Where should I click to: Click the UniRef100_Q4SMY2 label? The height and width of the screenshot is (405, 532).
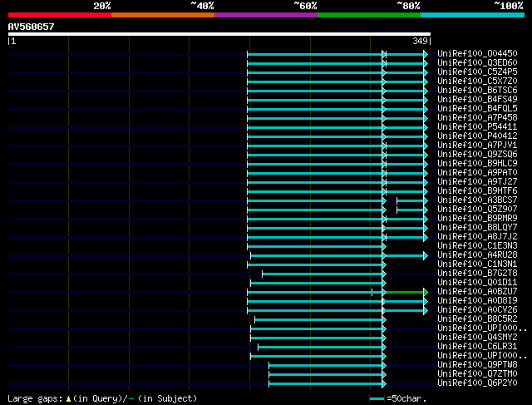(x=477, y=338)
